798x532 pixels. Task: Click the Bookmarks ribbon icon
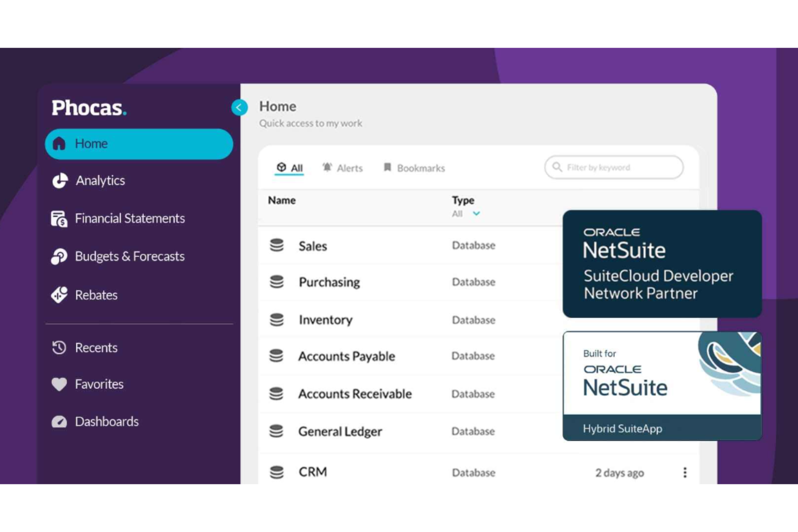tap(387, 168)
